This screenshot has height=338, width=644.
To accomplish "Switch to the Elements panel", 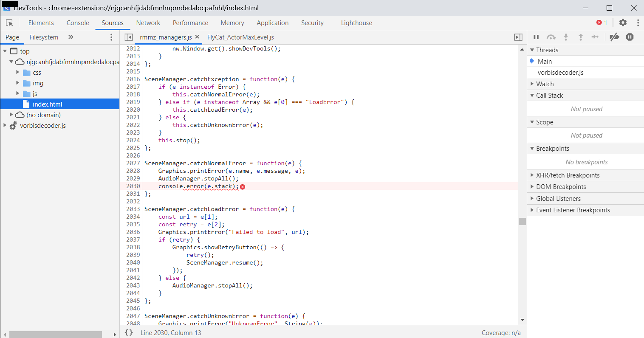I will coord(41,23).
